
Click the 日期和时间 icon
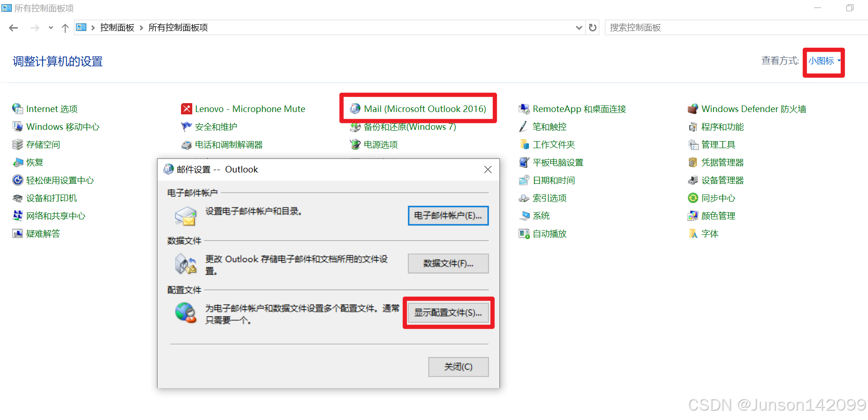point(524,180)
